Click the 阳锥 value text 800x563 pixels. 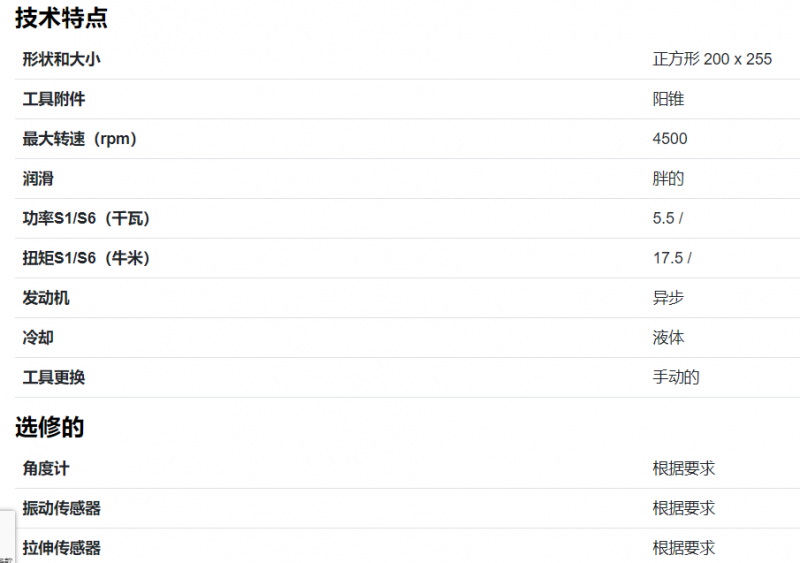click(668, 99)
